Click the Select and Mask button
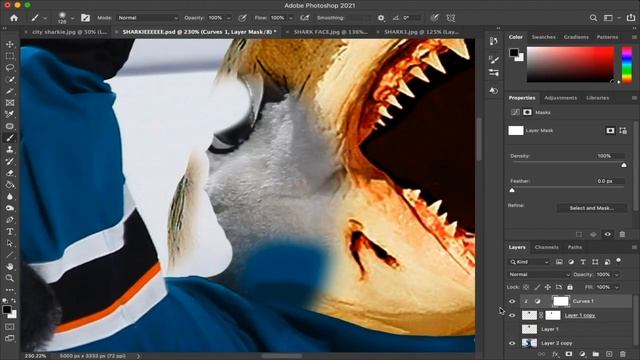The width and height of the screenshot is (640, 360). click(591, 208)
